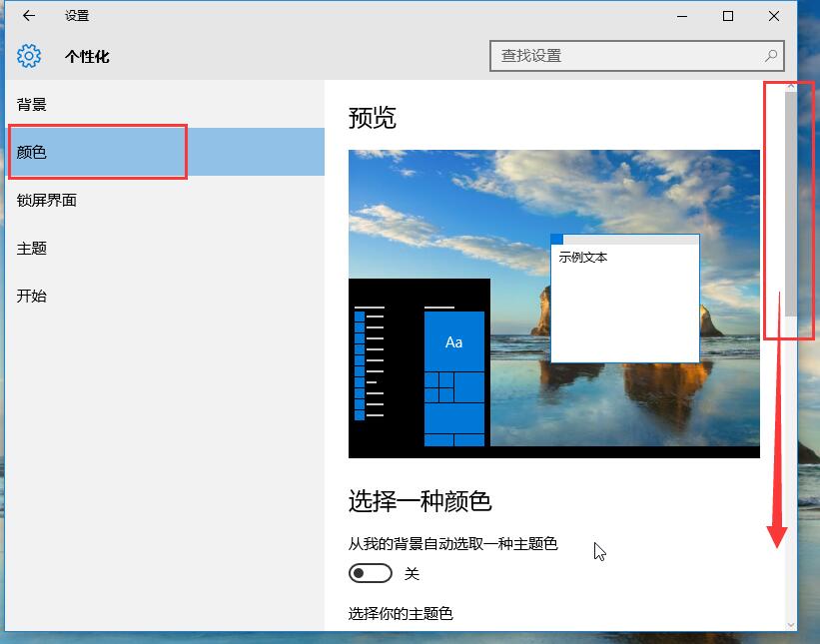
Task: Click the search magnifier icon
Action: 770,55
